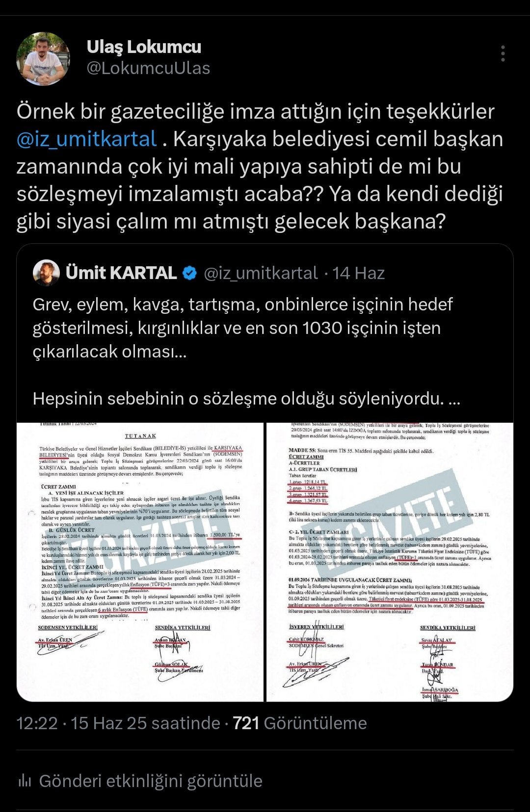
Task: Open the right MADDE 55 document image
Action: 390,562
